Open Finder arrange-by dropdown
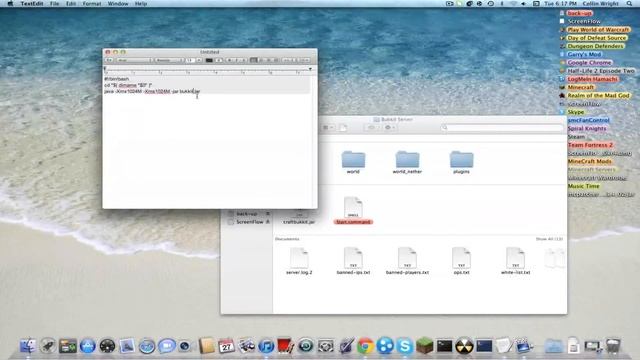Viewport: 640px width, 360px height. tap(328, 128)
